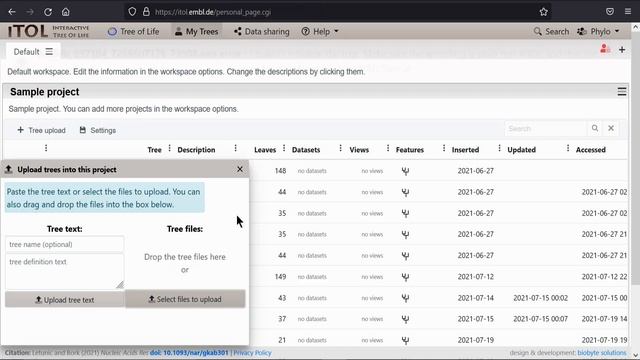Screen dimensions: 640x360
Task: Reload the page with refresh icon
Action: click(48, 12)
